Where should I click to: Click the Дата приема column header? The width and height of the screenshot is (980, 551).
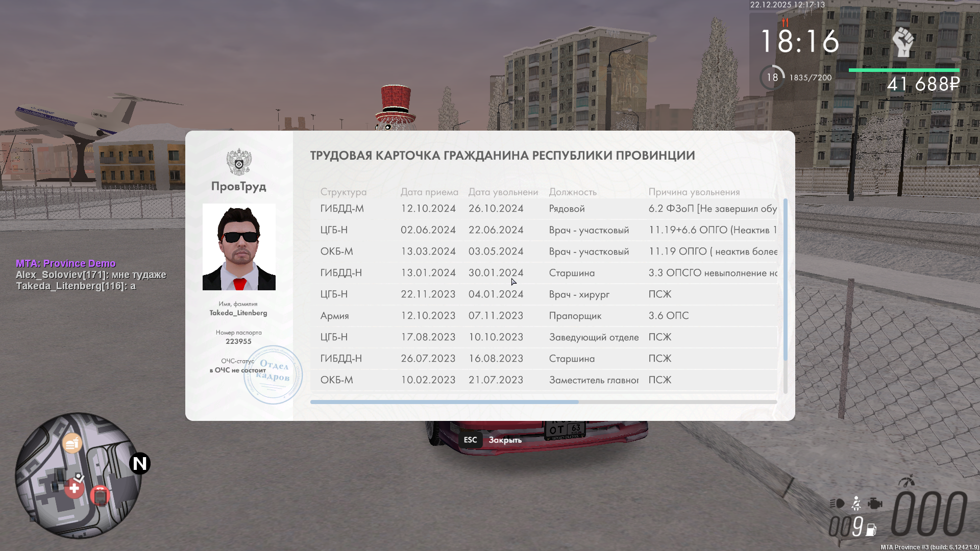pos(429,192)
